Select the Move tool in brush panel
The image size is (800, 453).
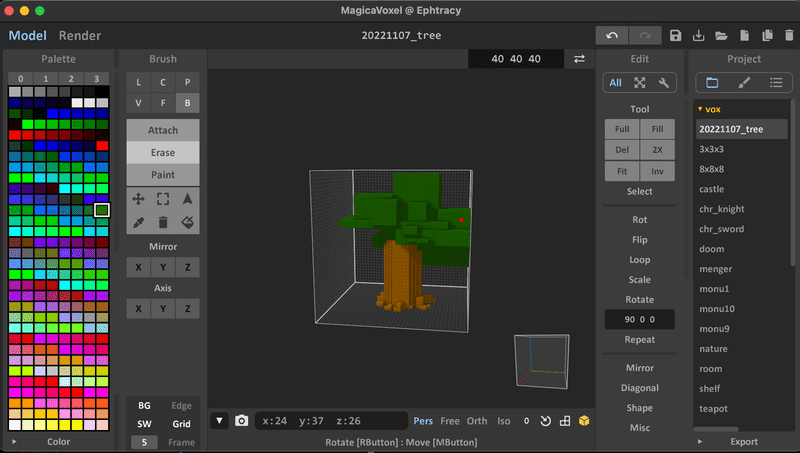click(138, 199)
